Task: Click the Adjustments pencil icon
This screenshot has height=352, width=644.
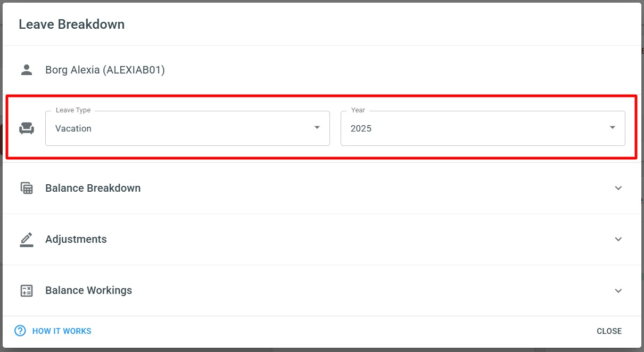Action: (x=27, y=239)
